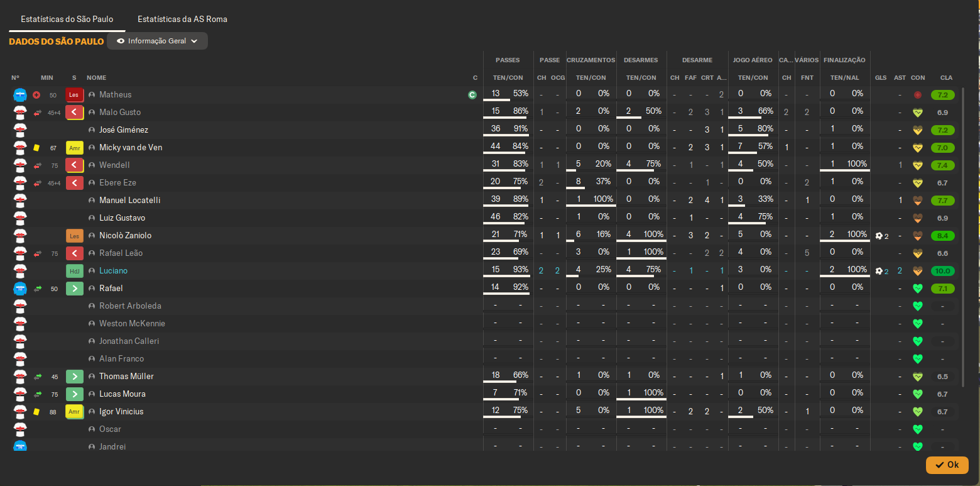
Task: Click the green arrow badge for Thomas Müller
Action: pyautogui.click(x=74, y=377)
